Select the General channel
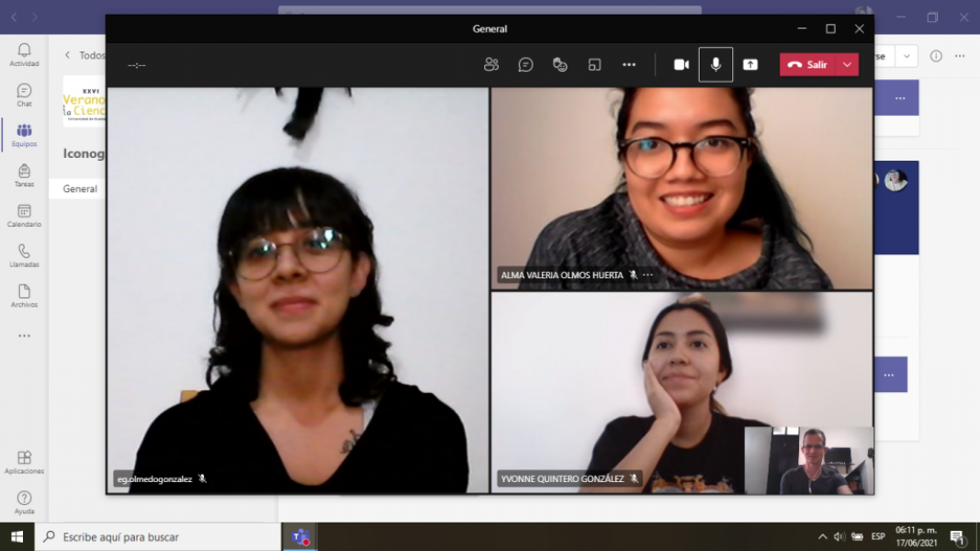 [80, 189]
